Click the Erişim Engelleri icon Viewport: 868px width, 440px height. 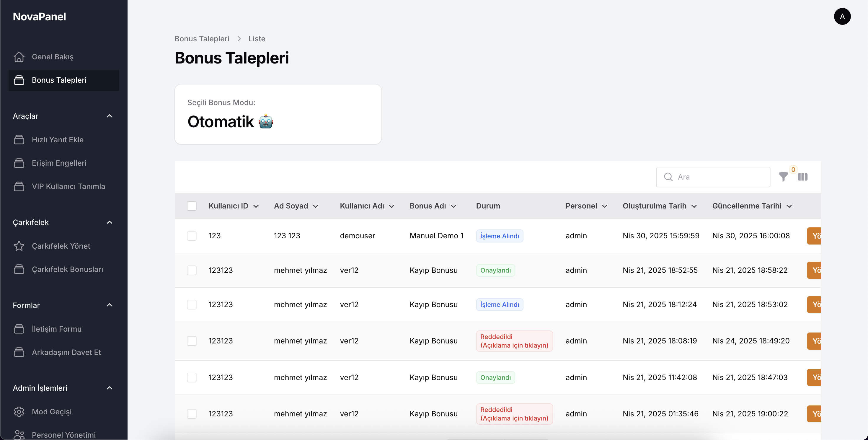coord(19,163)
